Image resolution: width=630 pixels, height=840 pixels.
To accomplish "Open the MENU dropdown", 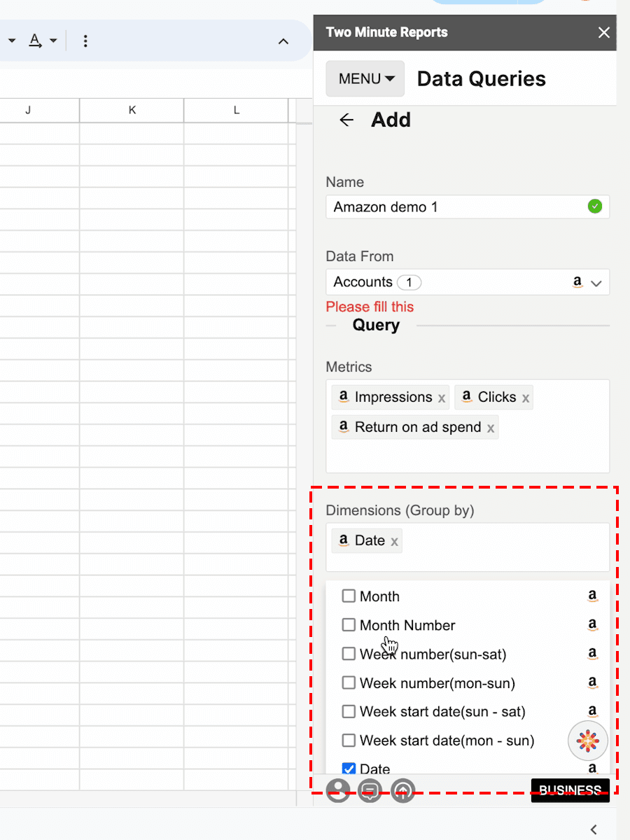I will click(365, 79).
